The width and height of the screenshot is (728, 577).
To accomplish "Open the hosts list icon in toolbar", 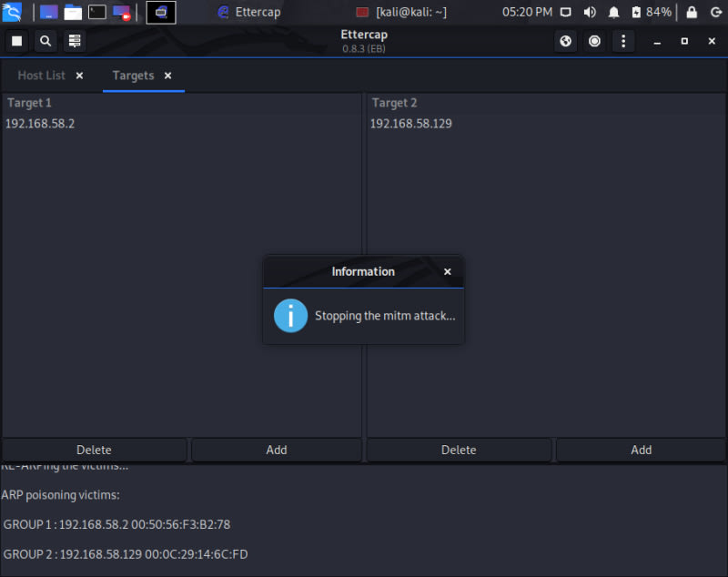I will coord(75,41).
